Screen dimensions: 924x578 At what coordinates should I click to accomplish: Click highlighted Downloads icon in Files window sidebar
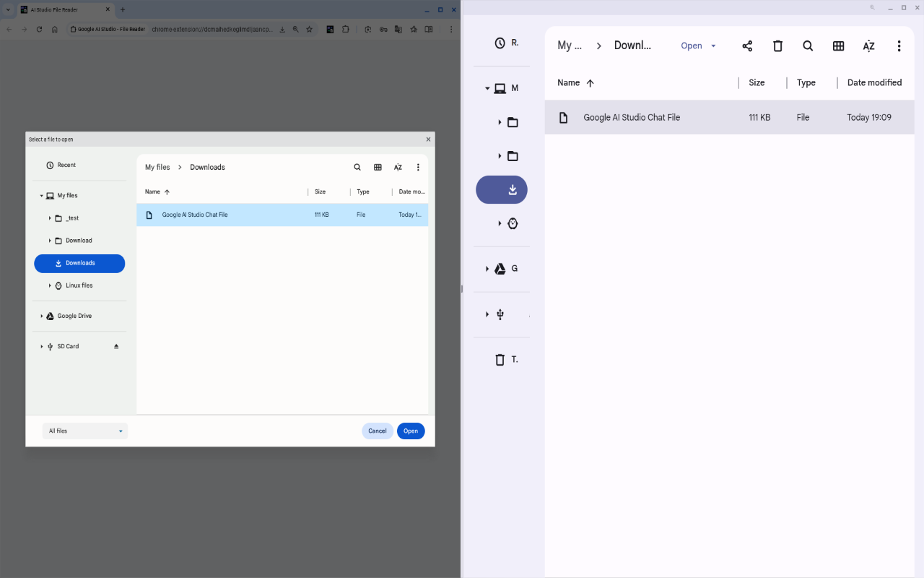[x=513, y=190]
